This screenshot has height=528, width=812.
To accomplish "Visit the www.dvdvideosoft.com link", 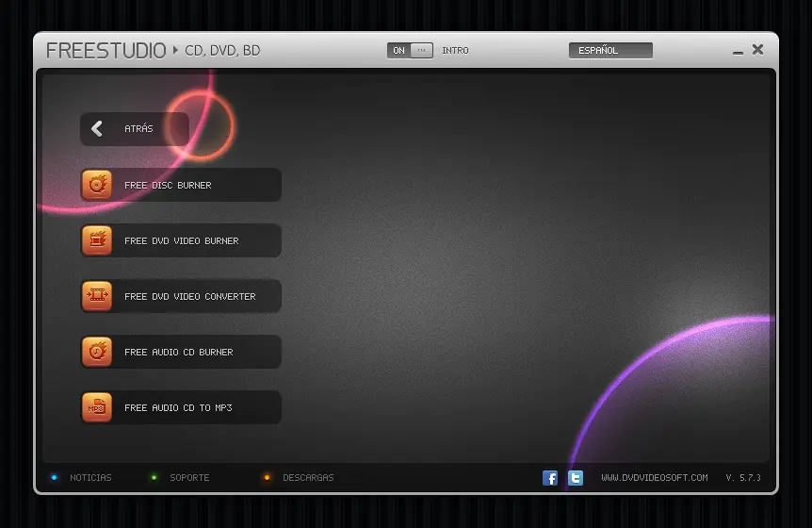I will [x=655, y=478].
